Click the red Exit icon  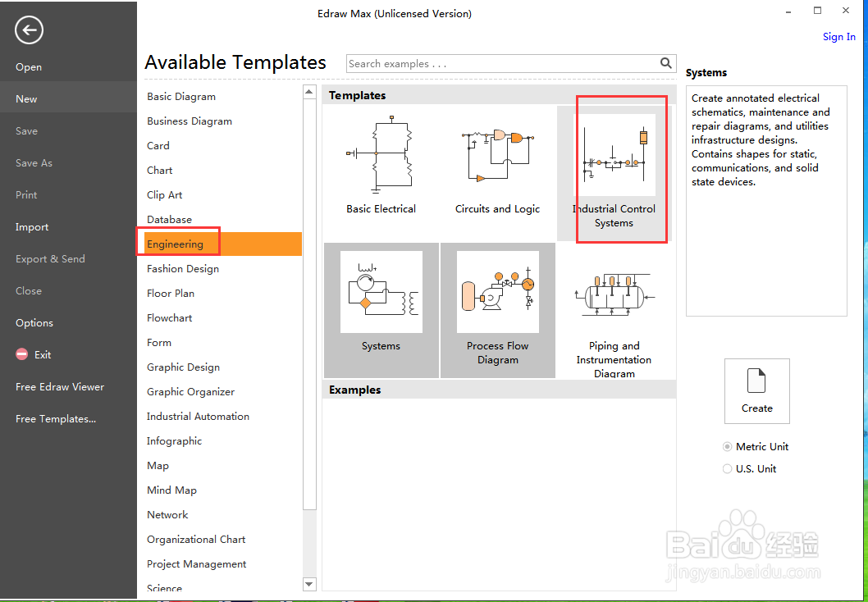click(21, 354)
